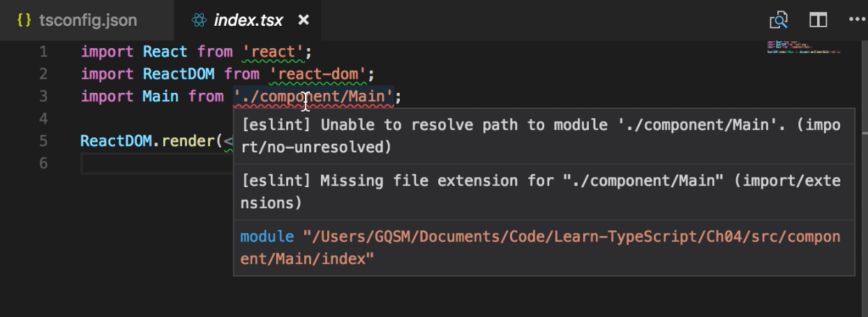Click the import/no-unresolved eslint message
868x317 pixels.
coord(541,136)
